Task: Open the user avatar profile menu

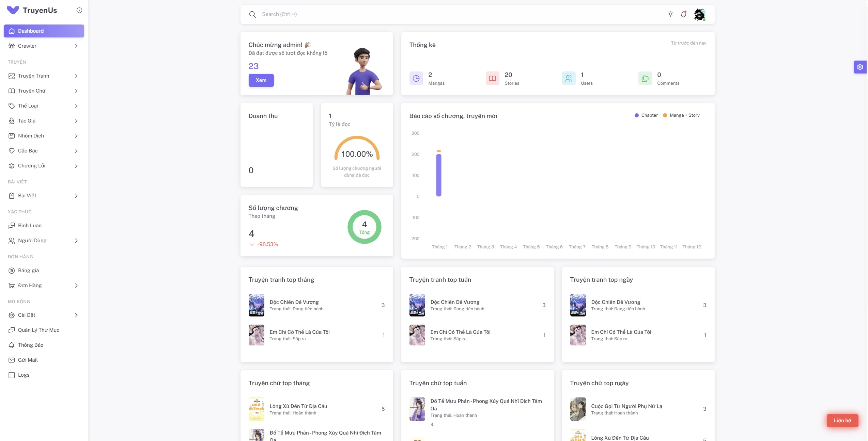Action: 699,14
